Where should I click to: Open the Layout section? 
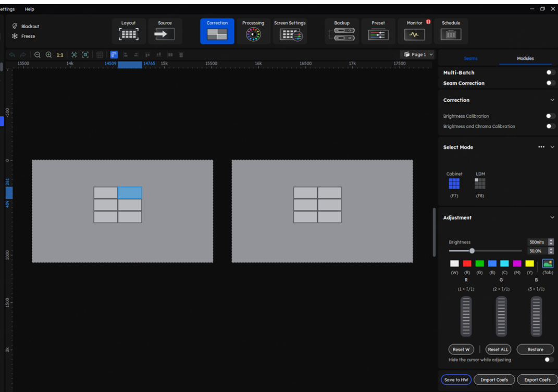click(128, 31)
